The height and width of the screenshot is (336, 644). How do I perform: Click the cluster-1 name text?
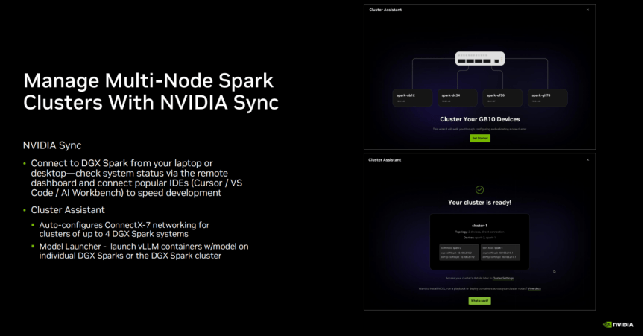point(480,226)
